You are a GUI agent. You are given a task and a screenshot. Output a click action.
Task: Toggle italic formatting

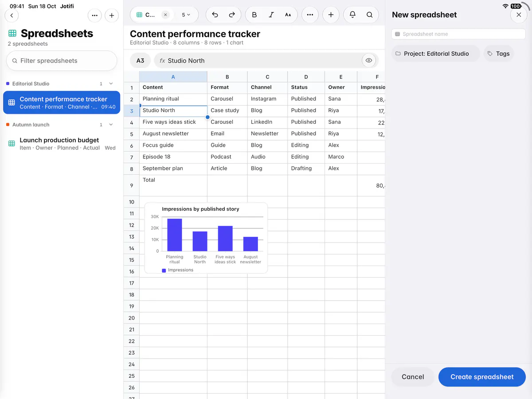(x=271, y=15)
